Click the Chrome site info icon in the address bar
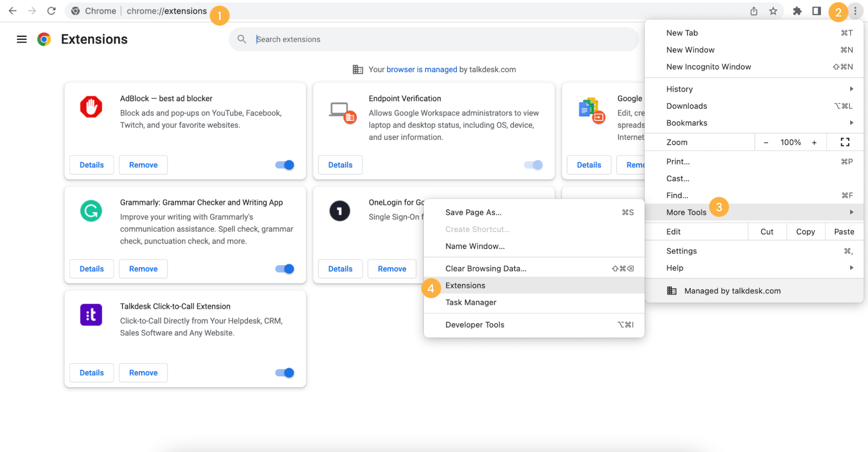This screenshot has width=868, height=452. 75,11
